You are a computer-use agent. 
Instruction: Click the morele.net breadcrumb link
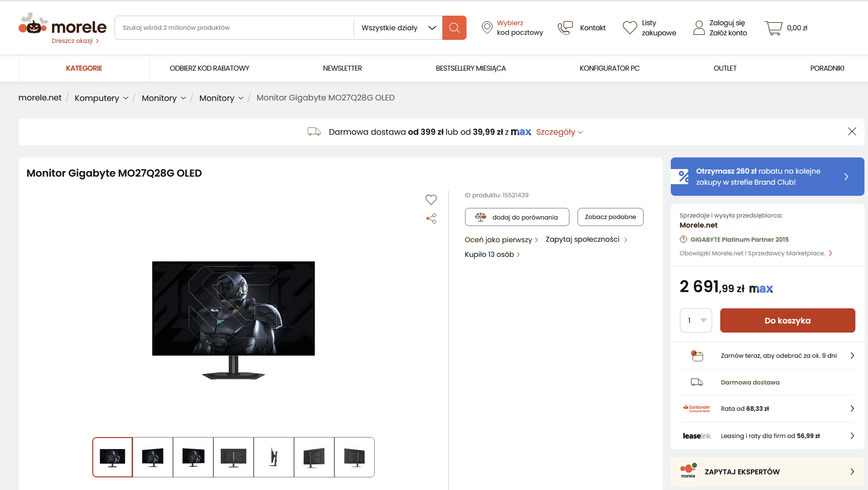pyautogui.click(x=40, y=97)
